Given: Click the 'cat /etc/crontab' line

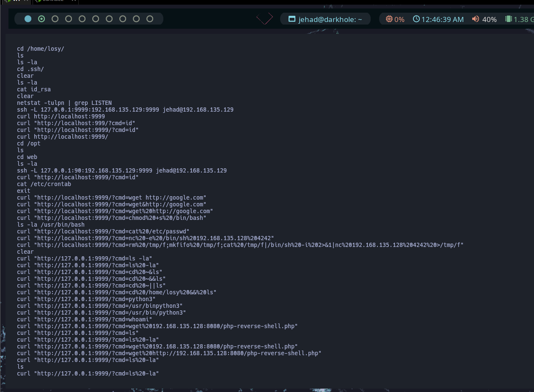Looking at the screenshot, I should point(44,184).
